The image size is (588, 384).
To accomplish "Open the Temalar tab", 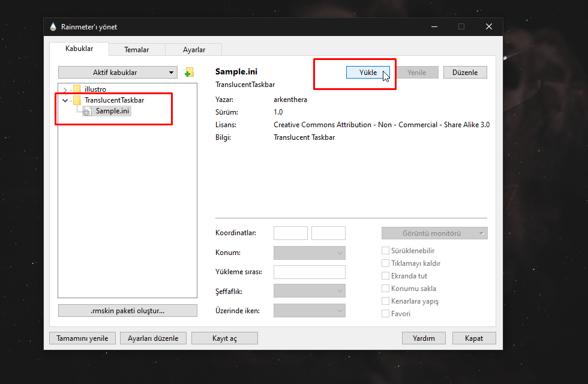I will coord(137,49).
